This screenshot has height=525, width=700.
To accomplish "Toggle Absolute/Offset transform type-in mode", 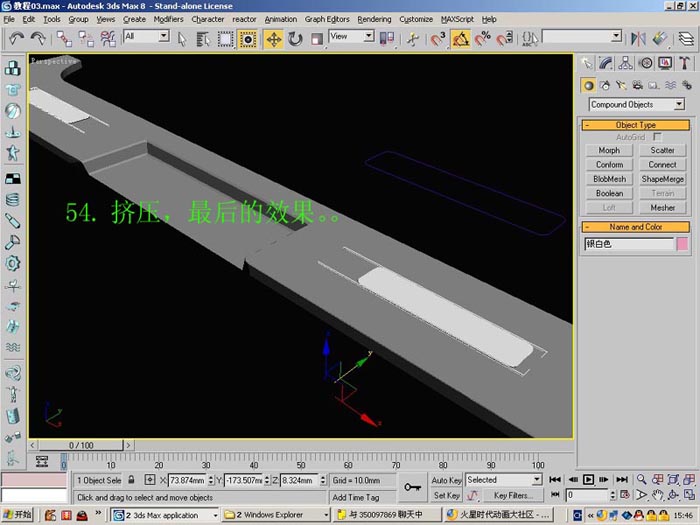I will 150,480.
